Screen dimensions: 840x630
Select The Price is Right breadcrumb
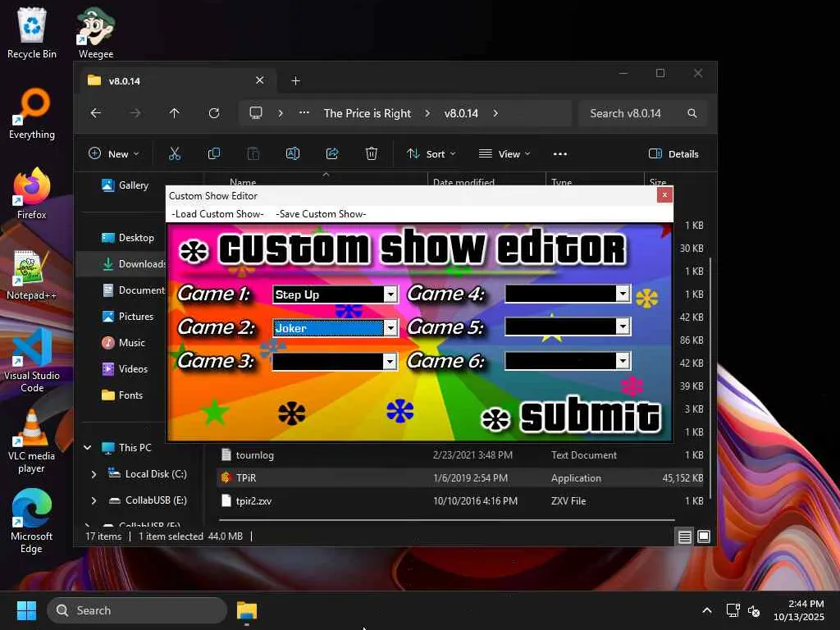[x=367, y=113]
